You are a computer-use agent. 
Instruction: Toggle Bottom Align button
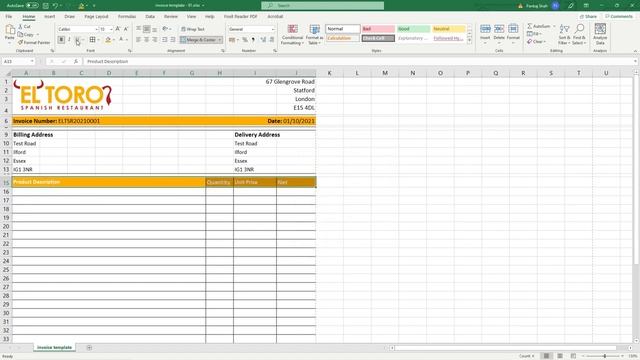click(x=155, y=29)
